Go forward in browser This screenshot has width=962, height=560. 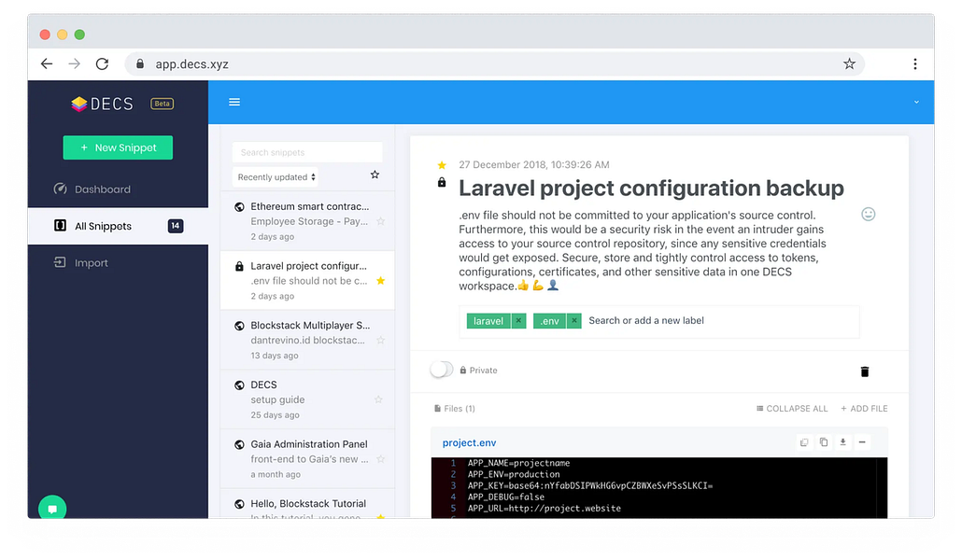point(74,63)
